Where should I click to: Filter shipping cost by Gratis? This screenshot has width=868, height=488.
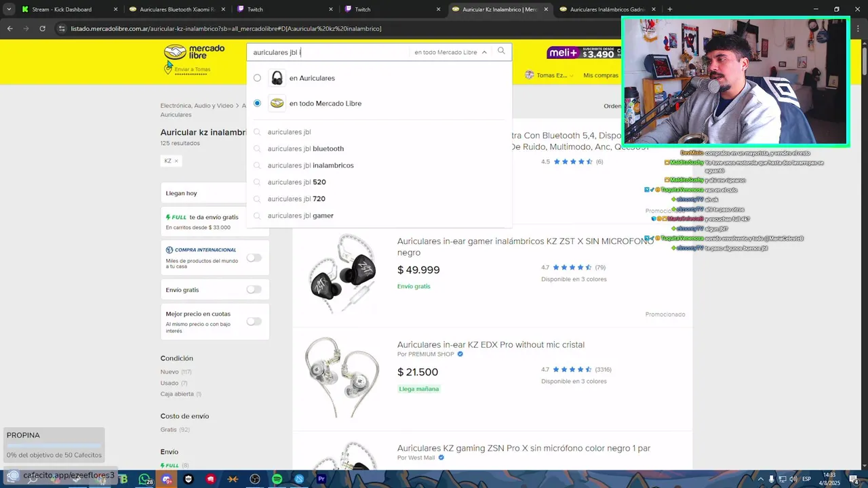pyautogui.click(x=168, y=430)
